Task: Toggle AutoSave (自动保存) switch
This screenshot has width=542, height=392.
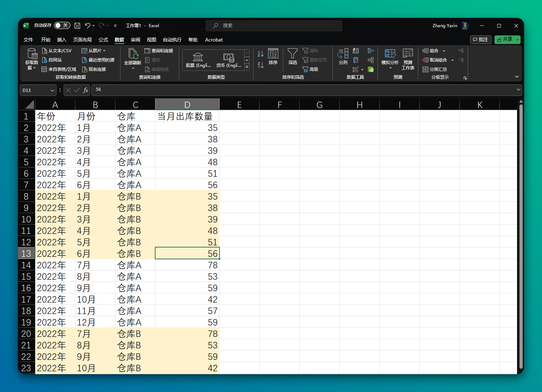Action: 62,25
